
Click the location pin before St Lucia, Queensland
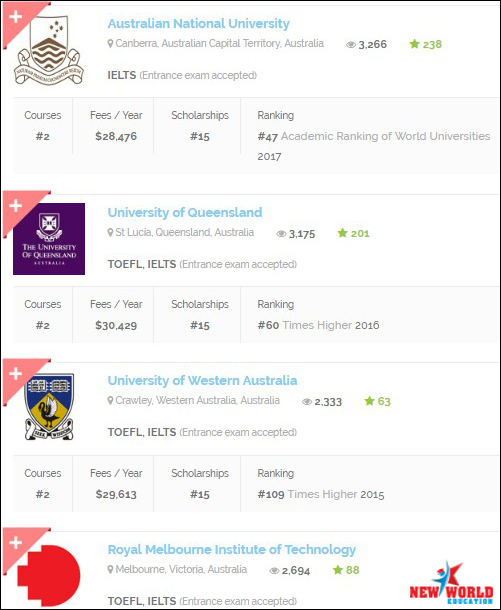(x=110, y=233)
